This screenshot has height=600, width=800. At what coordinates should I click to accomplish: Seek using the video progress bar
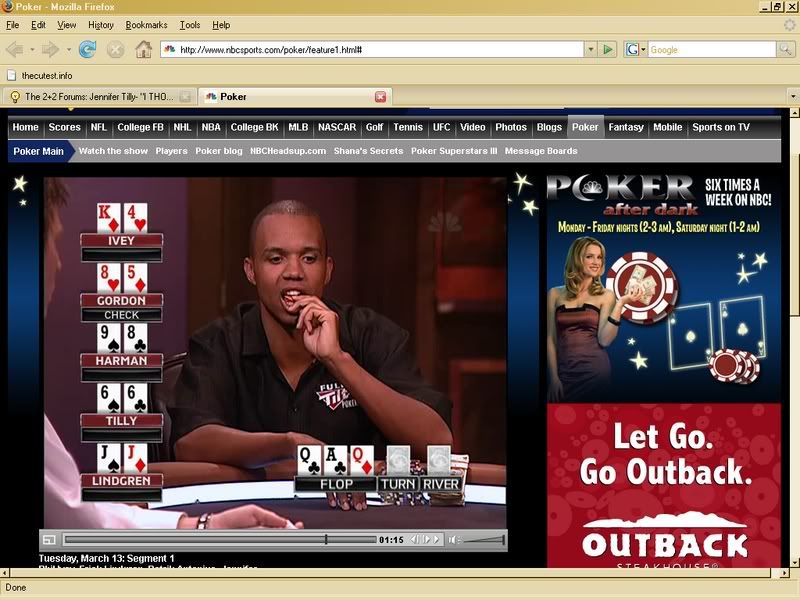coord(220,539)
